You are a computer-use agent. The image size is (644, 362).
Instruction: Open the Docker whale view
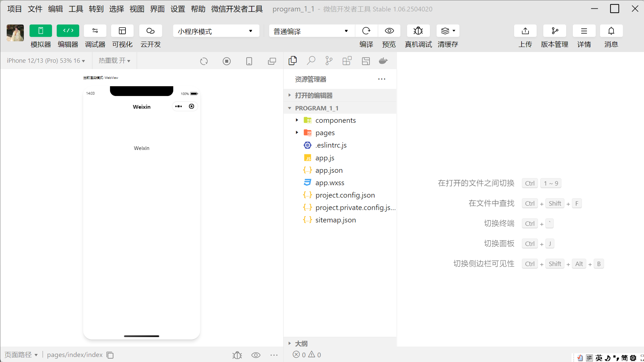point(383,61)
